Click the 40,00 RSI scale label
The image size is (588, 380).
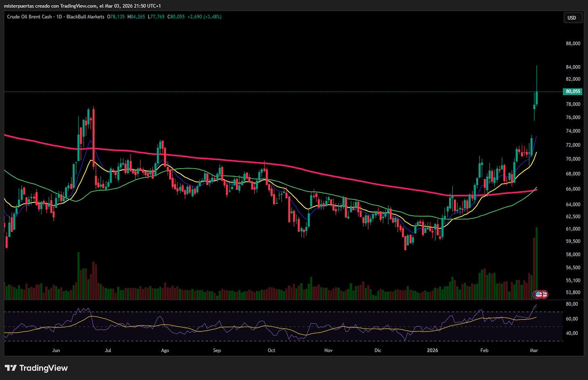(x=572, y=333)
